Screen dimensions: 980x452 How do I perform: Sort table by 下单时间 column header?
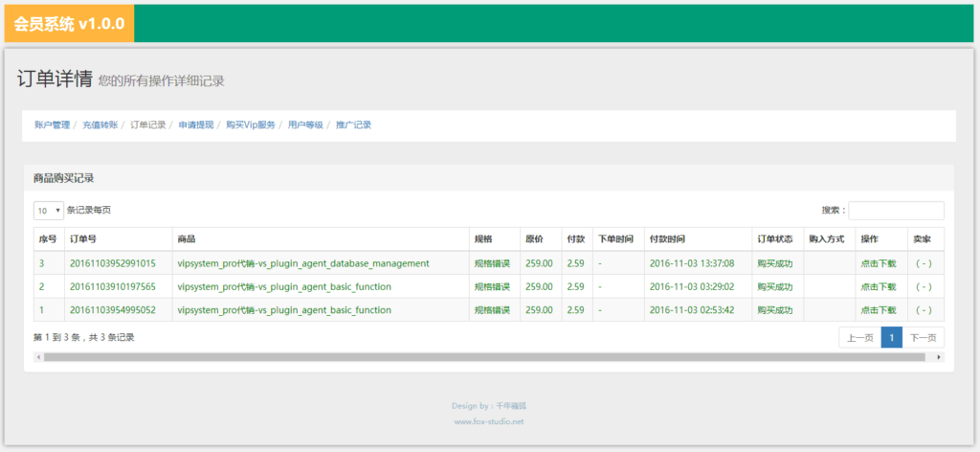pos(618,239)
